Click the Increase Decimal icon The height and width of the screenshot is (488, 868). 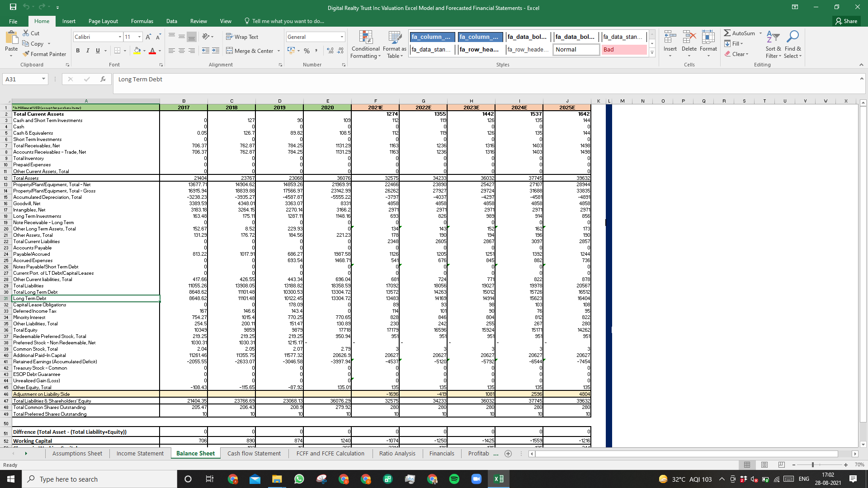point(330,51)
